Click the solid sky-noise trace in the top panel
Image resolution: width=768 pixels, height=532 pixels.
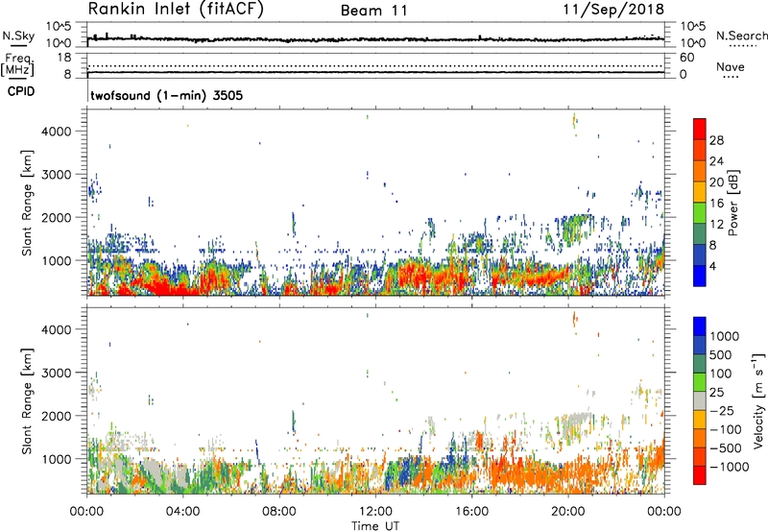(x=375, y=39)
